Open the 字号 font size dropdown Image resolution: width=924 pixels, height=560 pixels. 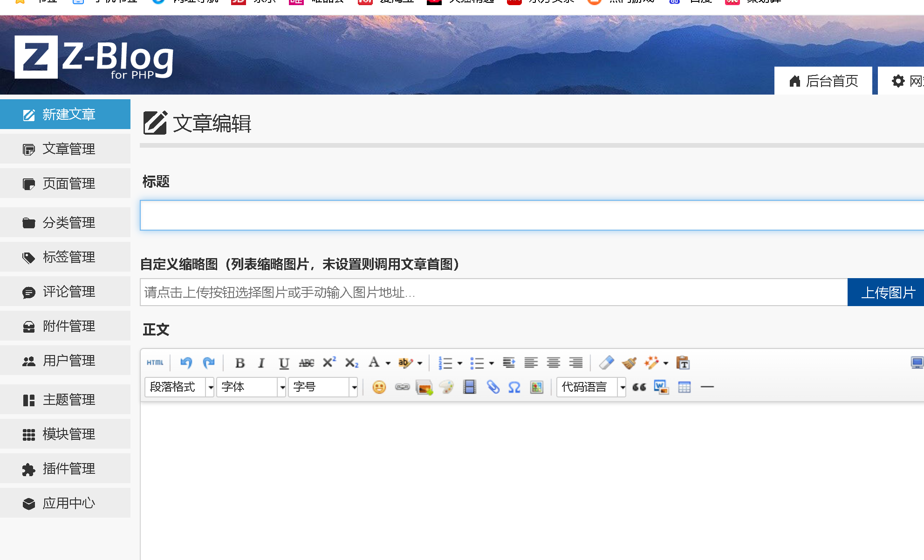point(322,387)
